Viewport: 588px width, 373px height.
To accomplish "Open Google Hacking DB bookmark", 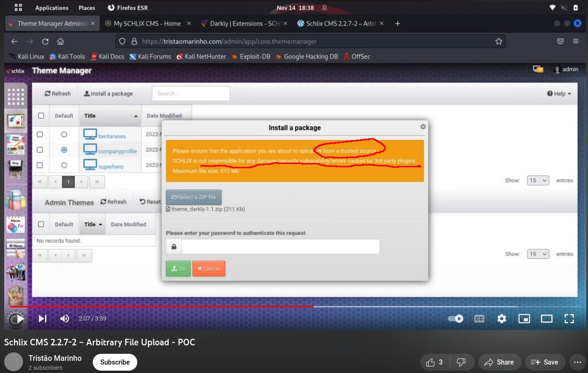I will 306,56.
